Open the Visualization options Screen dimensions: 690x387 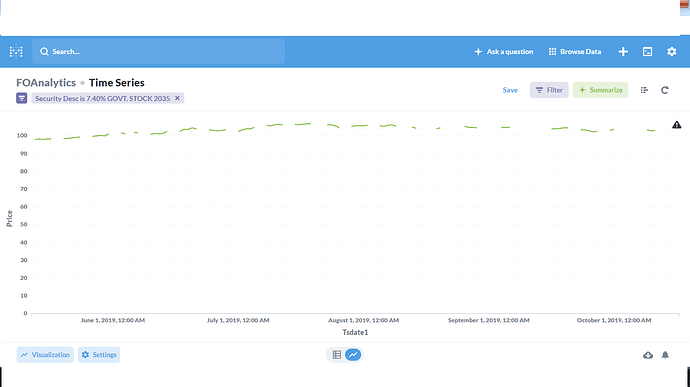click(x=45, y=354)
